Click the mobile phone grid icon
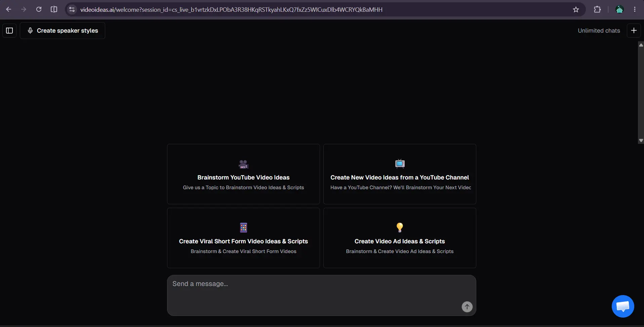644x327 pixels. pyautogui.click(x=243, y=228)
